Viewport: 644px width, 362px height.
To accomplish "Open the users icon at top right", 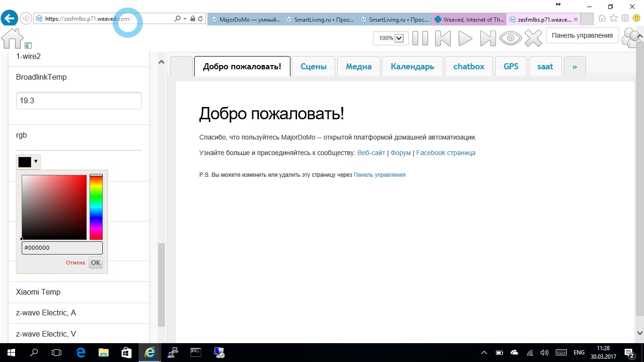I will tap(632, 38).
